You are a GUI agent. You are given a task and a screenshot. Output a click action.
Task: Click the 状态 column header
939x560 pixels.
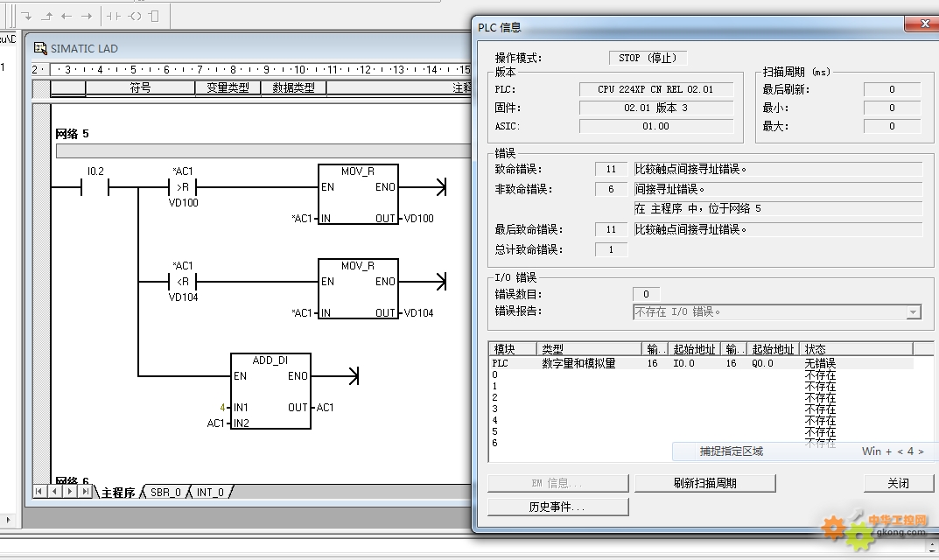tap(857, 348)
